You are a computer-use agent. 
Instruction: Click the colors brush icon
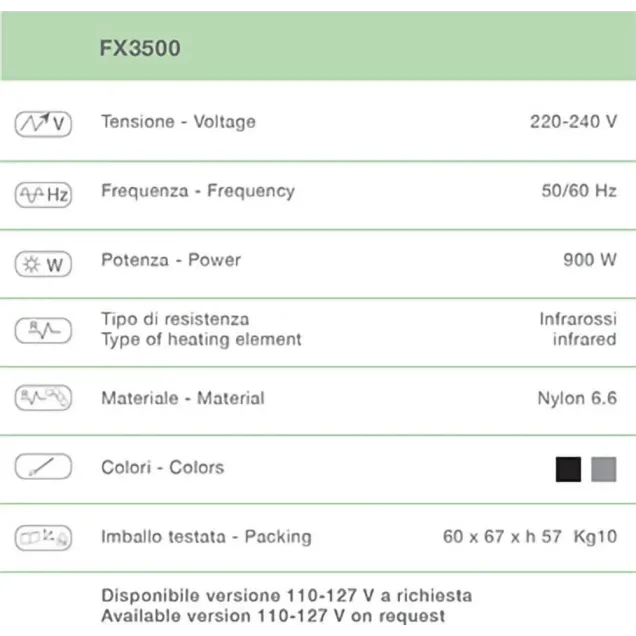tap(43, 467)
